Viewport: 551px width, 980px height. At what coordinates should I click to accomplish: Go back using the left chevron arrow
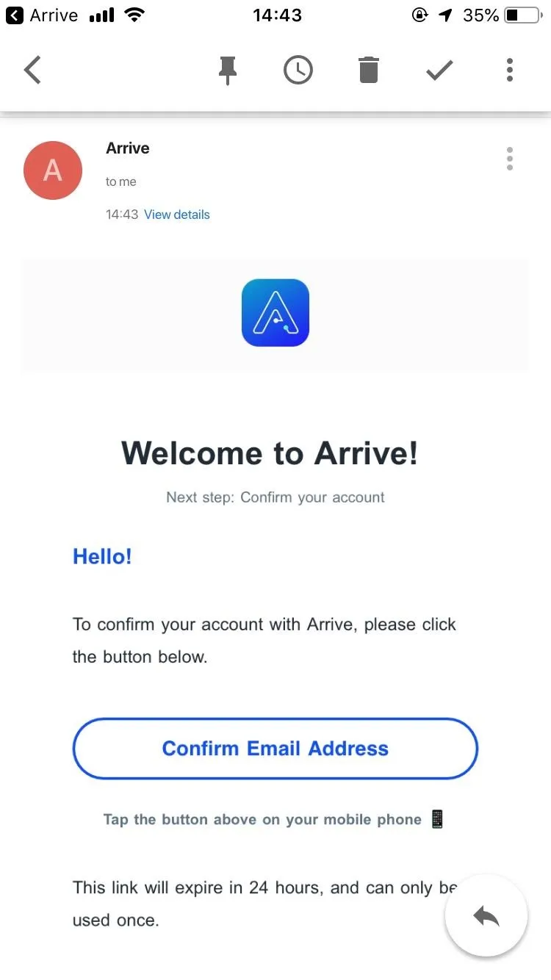point(33,70)
